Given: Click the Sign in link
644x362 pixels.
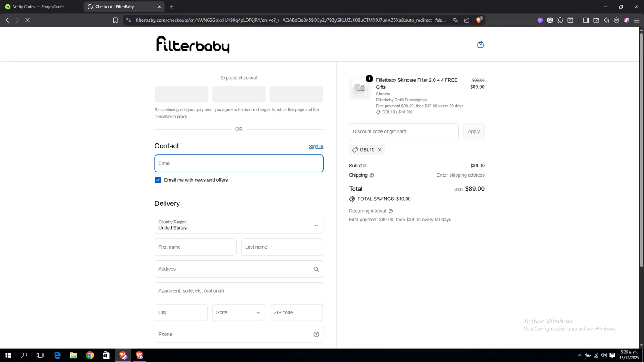Looking at the screenshot, I should coord(316,147).
